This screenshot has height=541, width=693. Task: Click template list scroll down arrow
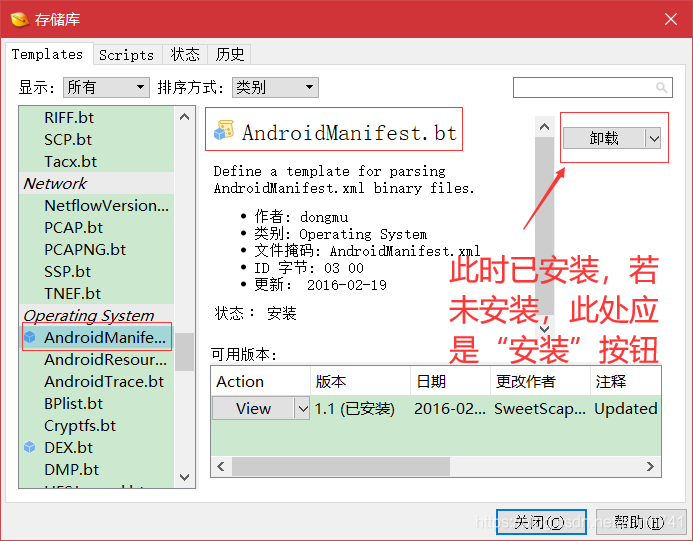coord(185,477)
